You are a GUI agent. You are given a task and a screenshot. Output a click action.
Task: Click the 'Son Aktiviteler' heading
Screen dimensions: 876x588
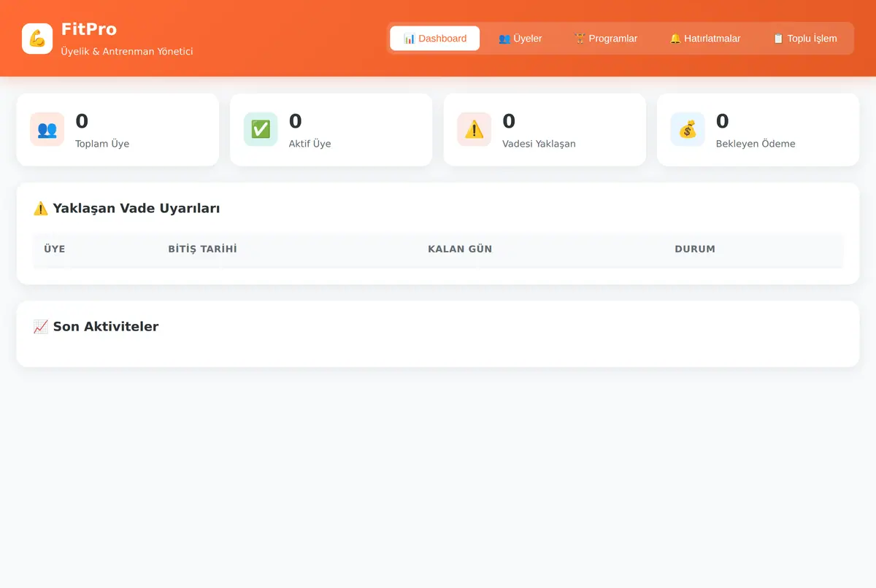(x=96, y=327)
